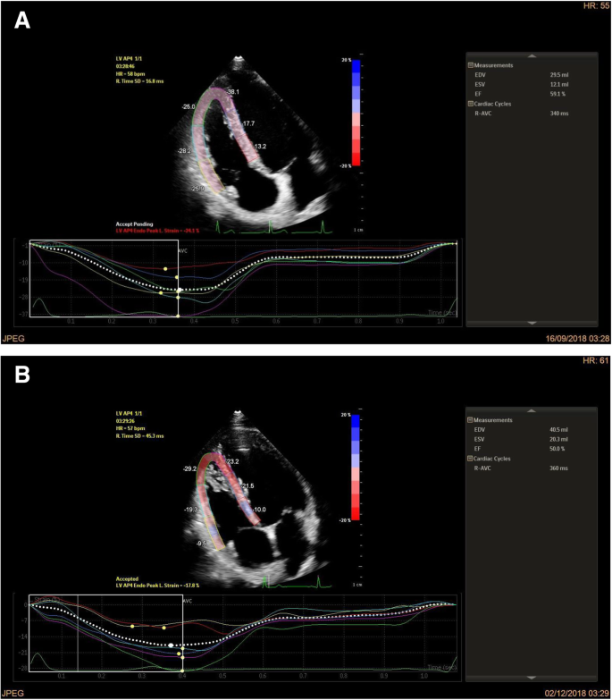This screenshot has height=700, width=612.
Task: Collapse the Cardiac Cycles section in panel B
Action: 470,459
